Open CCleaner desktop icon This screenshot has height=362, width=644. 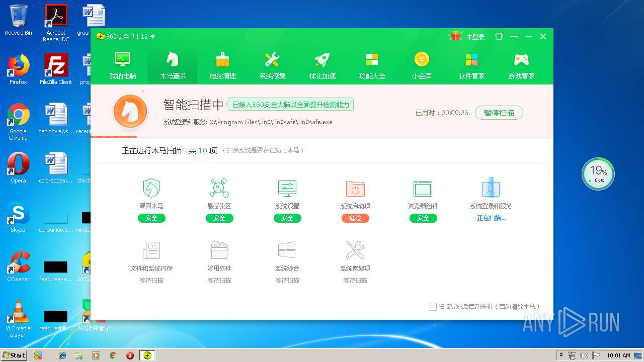[x=18, y=266]
